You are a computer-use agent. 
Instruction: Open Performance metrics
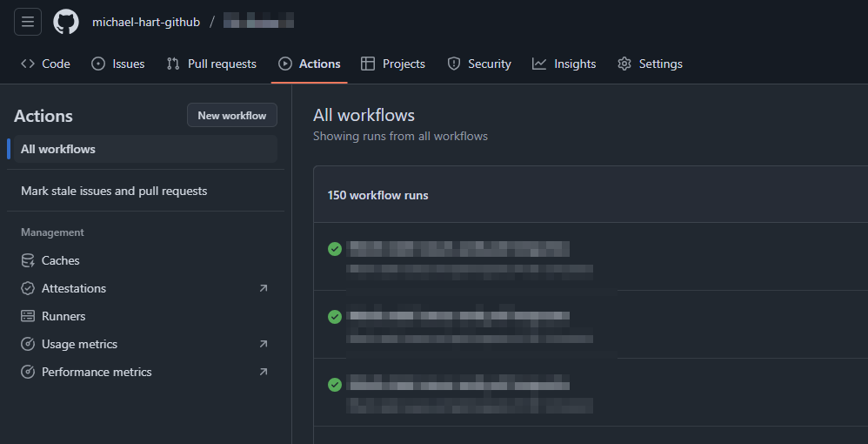(x=97, y=372)
